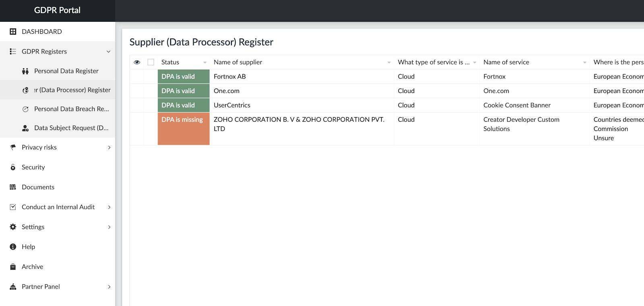Image resolution: width=644 pixels, height=306 pixels.
Task: Toggle column visibility eye icon
Action: pyautogui.click(x=137, y=62)
